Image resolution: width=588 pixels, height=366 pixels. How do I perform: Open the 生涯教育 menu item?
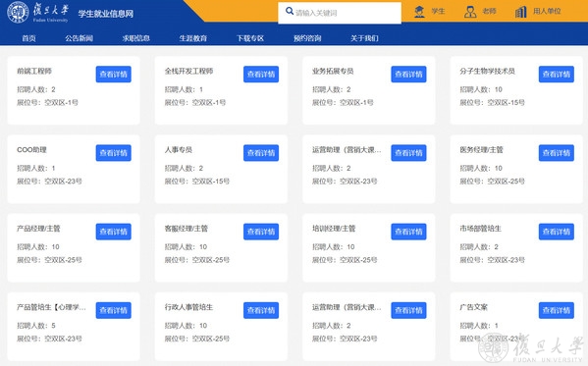point(192,38)
